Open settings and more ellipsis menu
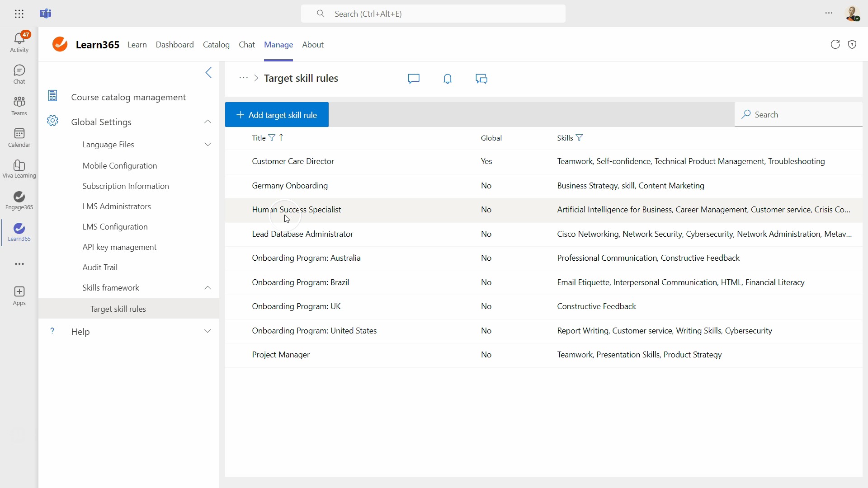The image size is (868, 488). (x=829, y=13)
